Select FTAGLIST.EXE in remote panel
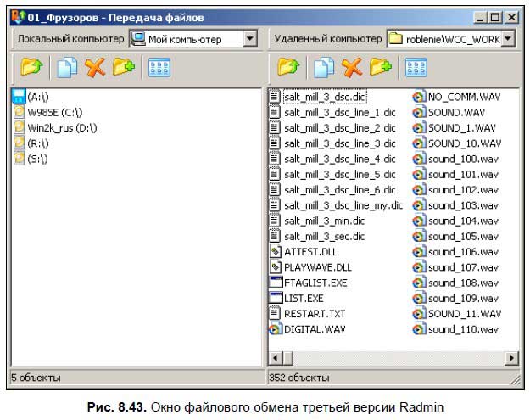The height and width of the screenshot is (420, 530). coord(315,283)
